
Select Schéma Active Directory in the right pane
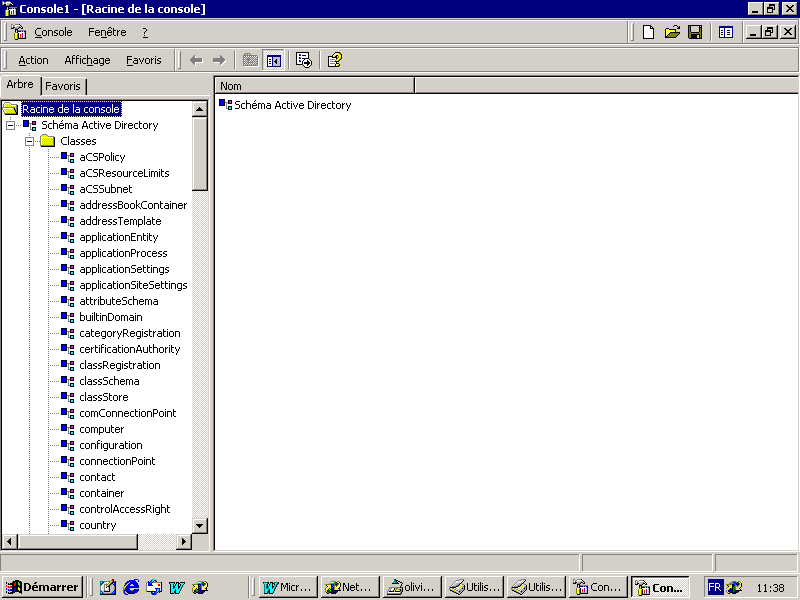click(292, 105)
